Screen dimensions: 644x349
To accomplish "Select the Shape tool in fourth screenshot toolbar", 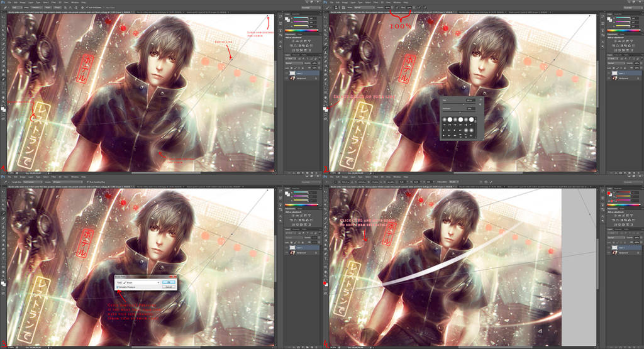I will pyautogui.click(x=325, y=267).
